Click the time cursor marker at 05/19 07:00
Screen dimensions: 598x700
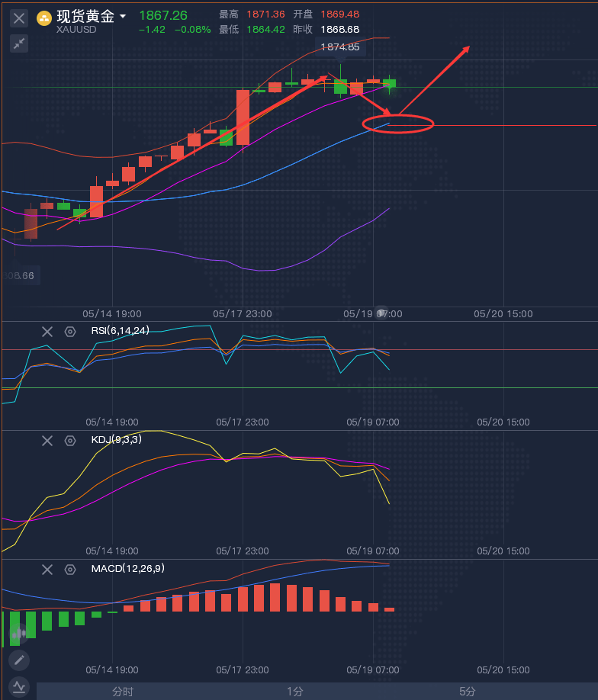coord(381,313)
